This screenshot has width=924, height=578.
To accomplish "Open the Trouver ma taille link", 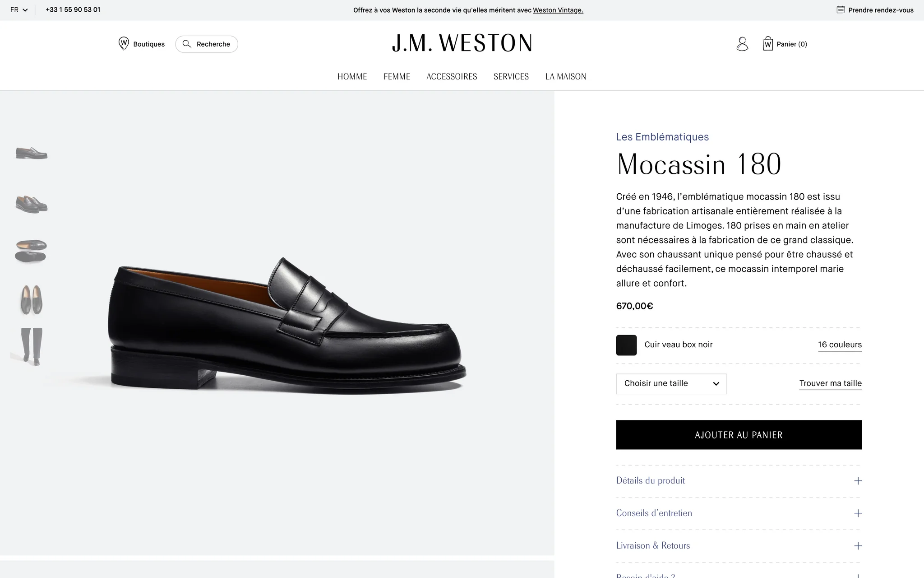I will click(831, 383).
